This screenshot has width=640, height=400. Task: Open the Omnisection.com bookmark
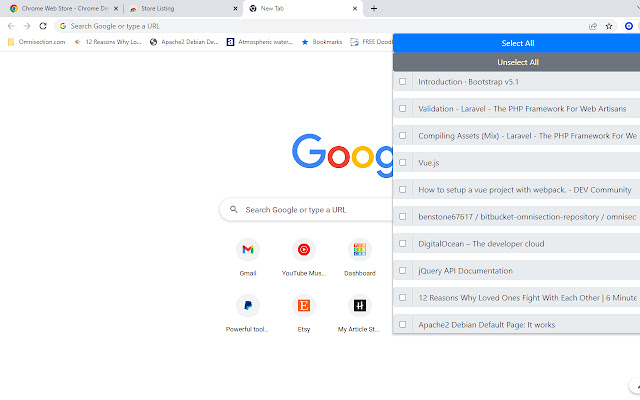point(37,42)
